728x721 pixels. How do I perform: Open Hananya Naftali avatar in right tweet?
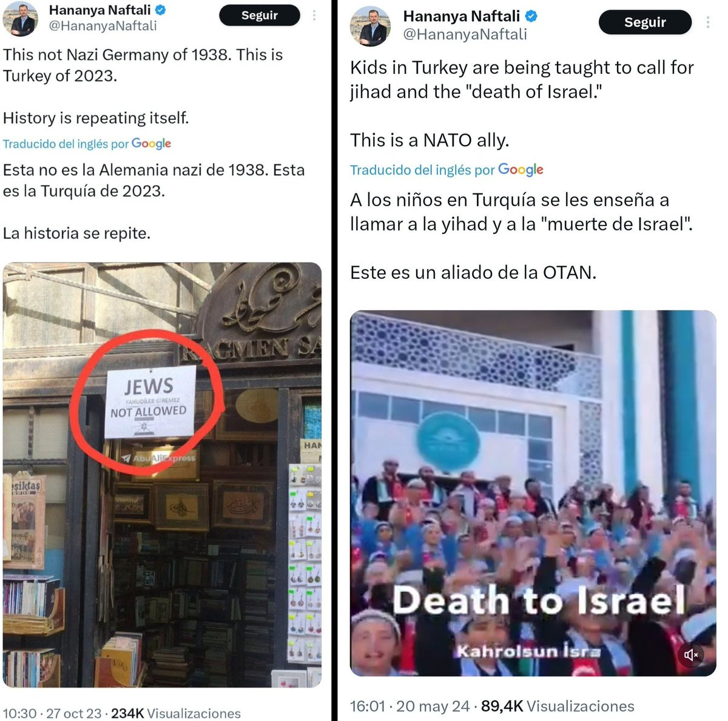[370, 27]
